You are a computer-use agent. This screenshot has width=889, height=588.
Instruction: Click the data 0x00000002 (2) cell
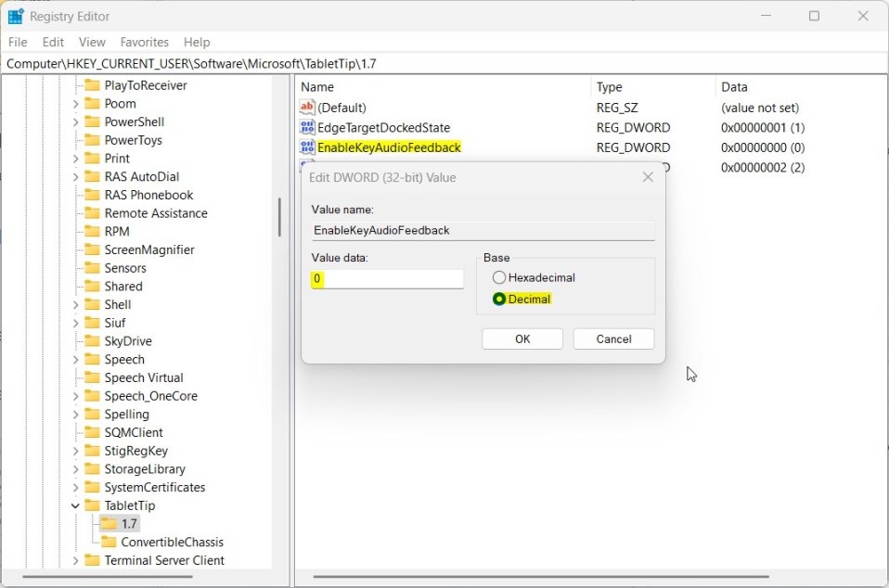point(763,167)
